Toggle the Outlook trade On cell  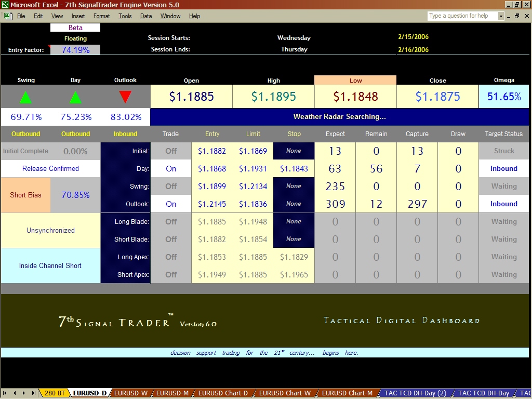171,204
